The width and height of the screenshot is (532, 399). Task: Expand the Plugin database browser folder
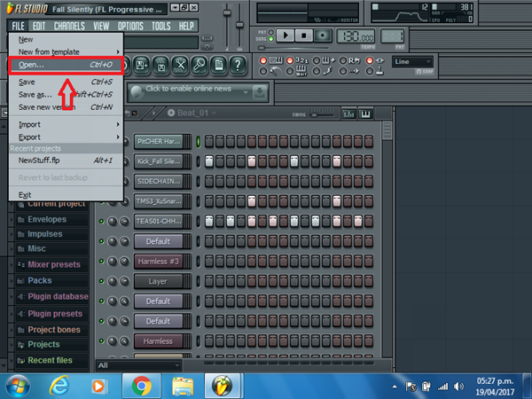51,297
